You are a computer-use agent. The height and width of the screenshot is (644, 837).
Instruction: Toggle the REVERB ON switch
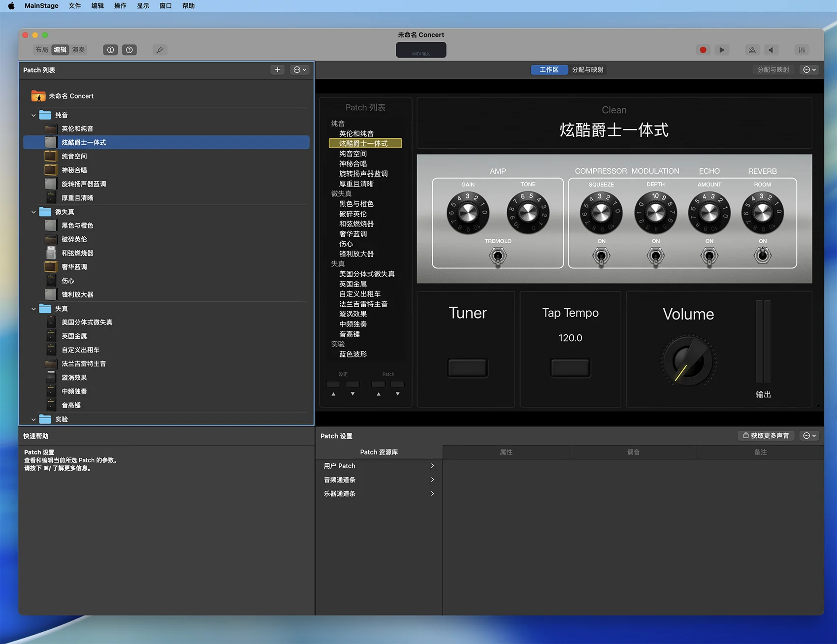coord(762,256)
